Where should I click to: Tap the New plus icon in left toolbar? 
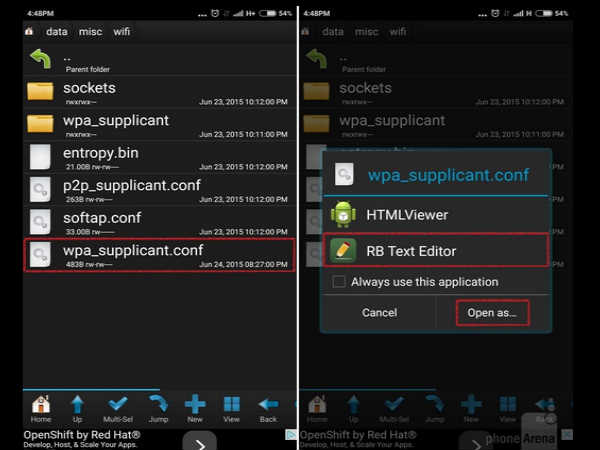[195, 407]
